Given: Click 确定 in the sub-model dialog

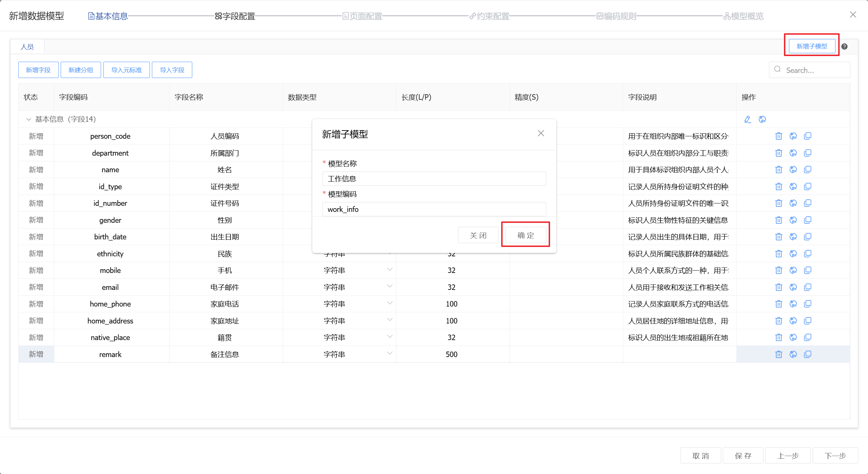Looking at the screenshot, I should (x=526, y=235).
